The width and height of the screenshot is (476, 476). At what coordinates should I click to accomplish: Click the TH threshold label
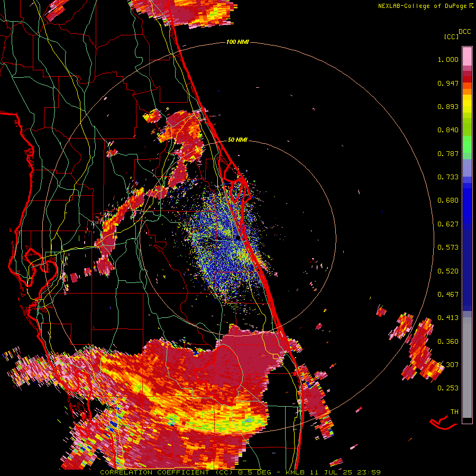coord(454,411)
